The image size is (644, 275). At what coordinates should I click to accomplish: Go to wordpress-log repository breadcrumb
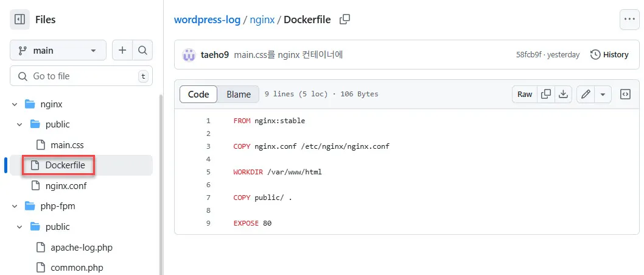pos(207,20)
